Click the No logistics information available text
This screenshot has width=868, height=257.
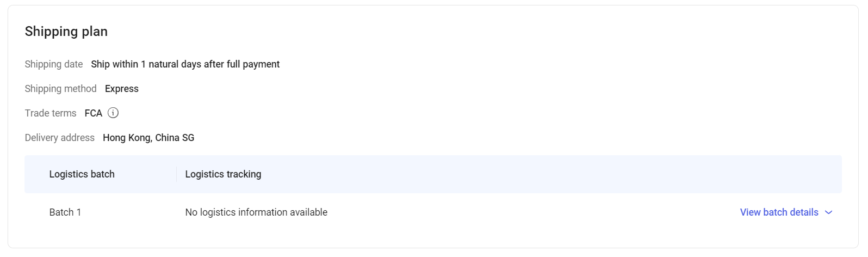[x=256, y=212]
